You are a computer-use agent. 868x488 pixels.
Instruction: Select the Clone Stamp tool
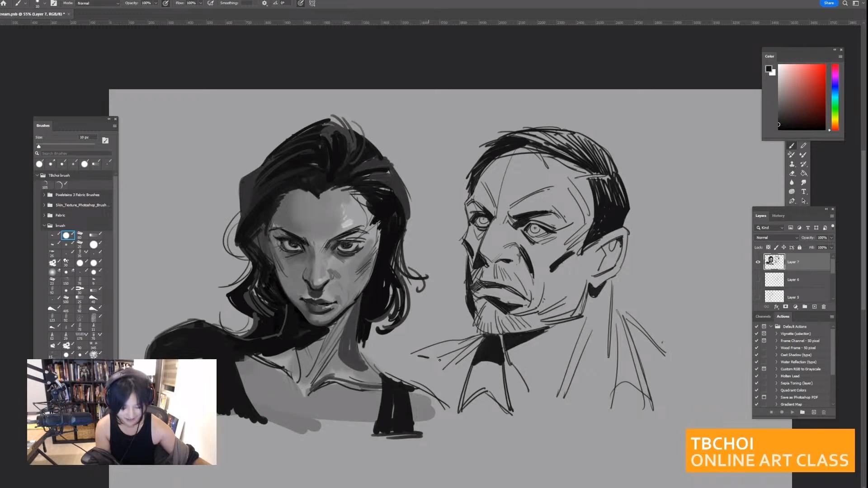tap(792, 164)
